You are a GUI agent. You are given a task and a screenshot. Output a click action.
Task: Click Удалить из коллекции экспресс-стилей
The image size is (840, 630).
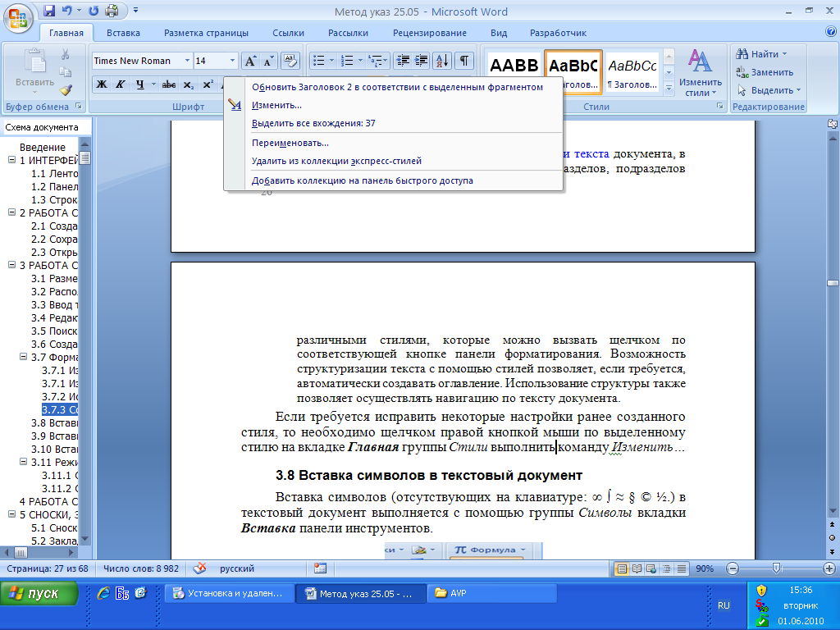[x=394, y=161]
